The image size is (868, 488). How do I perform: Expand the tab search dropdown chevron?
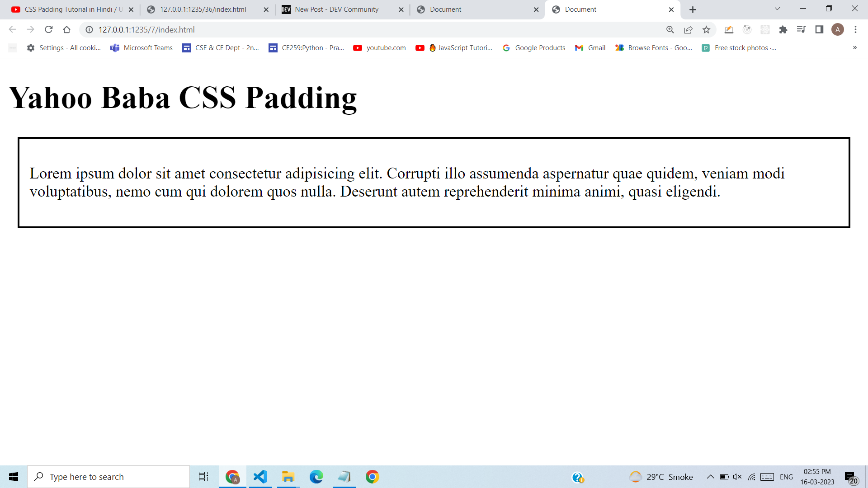click(x=777, y=9)
